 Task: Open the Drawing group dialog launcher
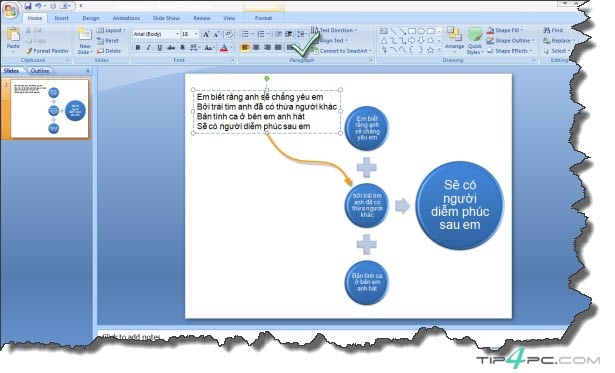534,60
